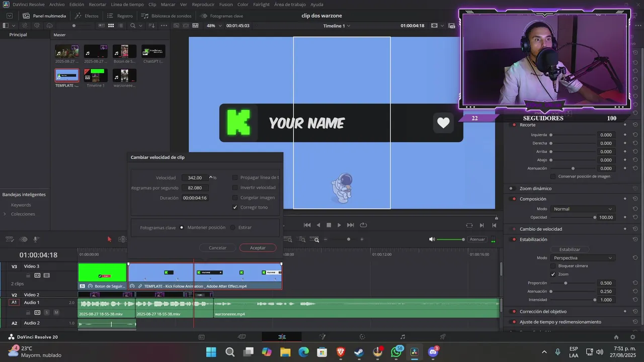Toggle the bin list sidebar icon
The width and height of the screenshot is (644, 362).
[x=6, y=26]
